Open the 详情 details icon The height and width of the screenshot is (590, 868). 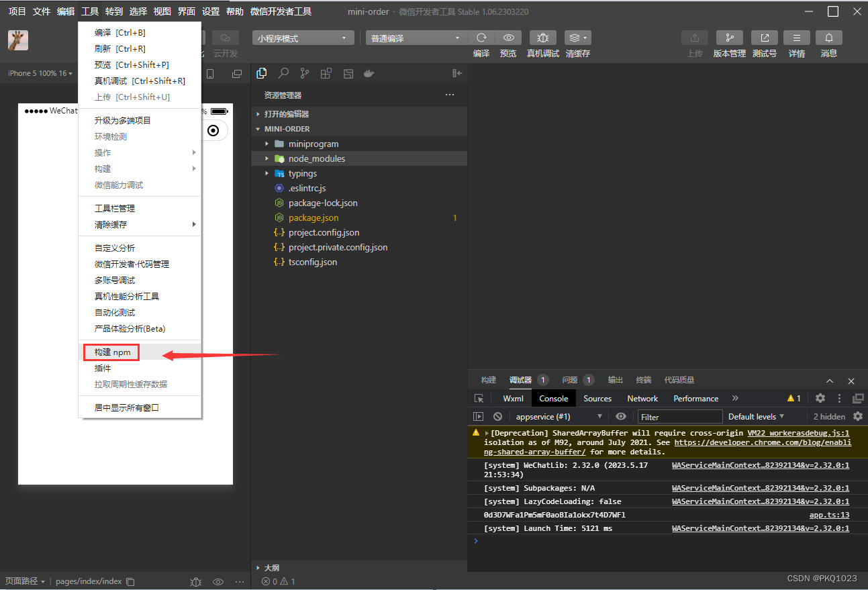click(797, 38)
